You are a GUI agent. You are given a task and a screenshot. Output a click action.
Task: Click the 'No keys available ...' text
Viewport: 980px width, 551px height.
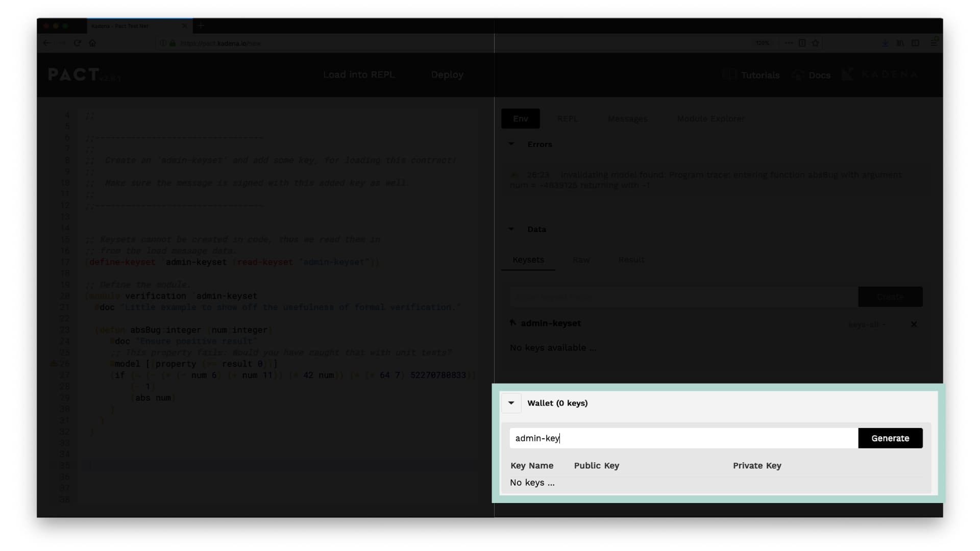pos(553,348)
